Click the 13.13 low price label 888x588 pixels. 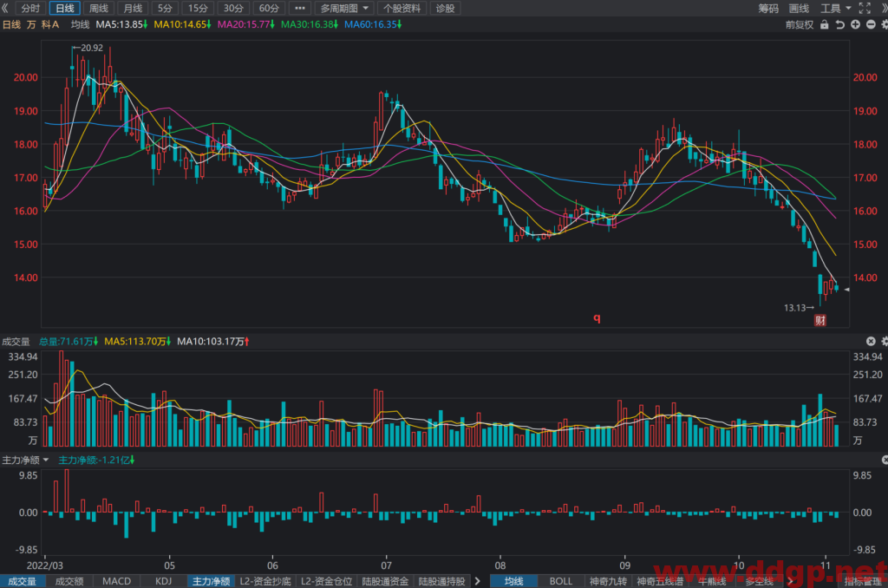point(795,308)
